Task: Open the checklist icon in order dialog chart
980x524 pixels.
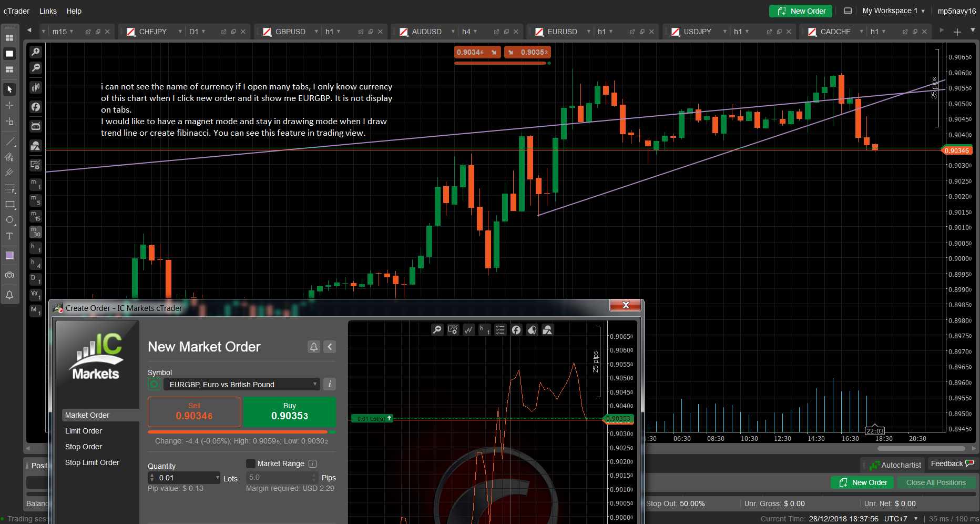Action: [x=500, y=330]
